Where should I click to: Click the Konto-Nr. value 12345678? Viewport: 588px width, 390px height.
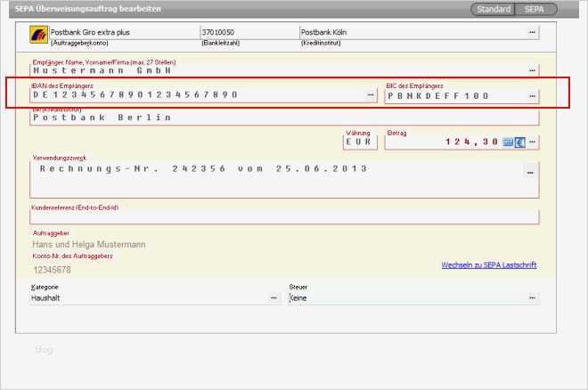[53, 270]
